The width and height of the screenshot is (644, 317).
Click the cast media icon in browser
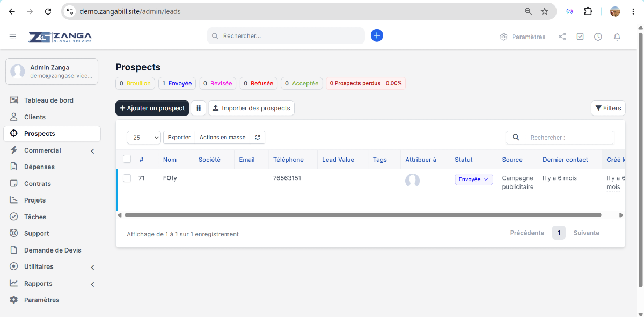click(x=569, y=11)
